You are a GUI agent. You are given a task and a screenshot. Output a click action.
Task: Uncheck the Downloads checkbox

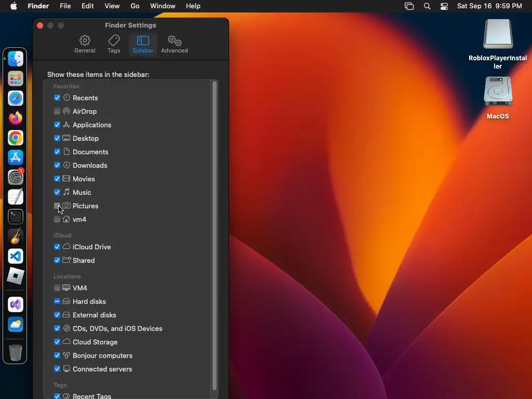click(57, 165)
